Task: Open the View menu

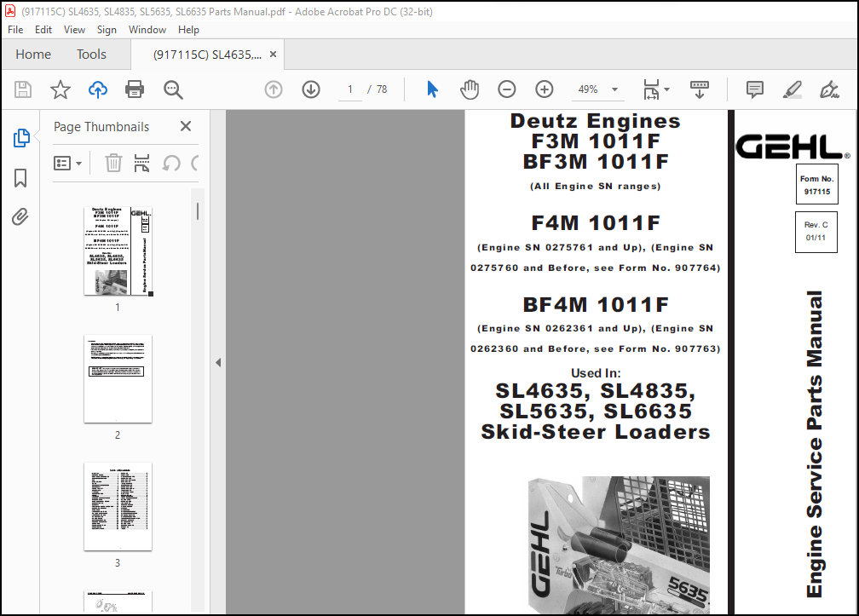Action: click(74, 30)
